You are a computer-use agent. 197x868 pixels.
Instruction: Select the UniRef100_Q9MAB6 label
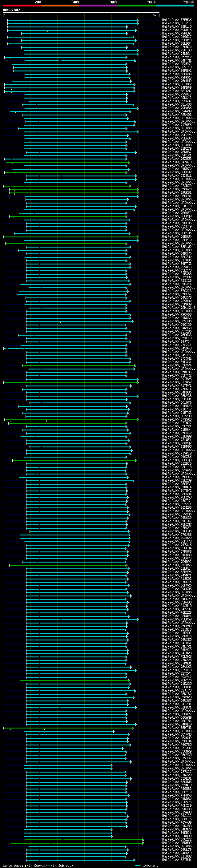[x=177, y=108]
